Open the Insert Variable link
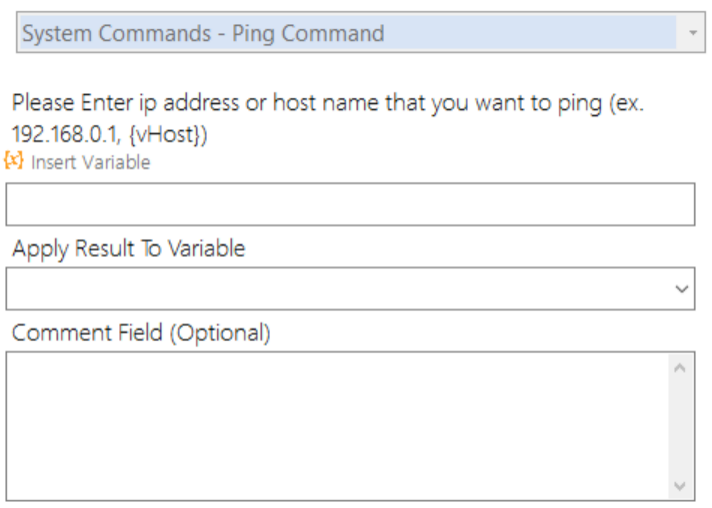This screenshot has height=508, width=712. pyautogui.click(x=90, y=163)
